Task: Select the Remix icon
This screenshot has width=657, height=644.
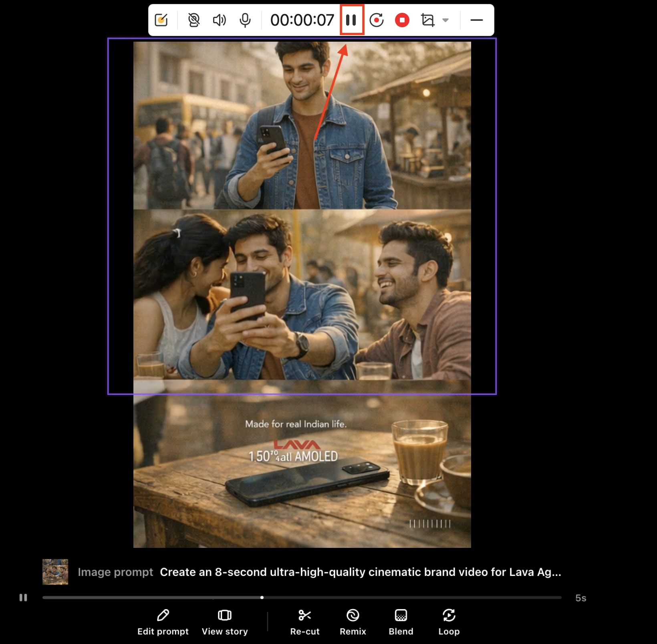Action: click(x=353, y=616)
